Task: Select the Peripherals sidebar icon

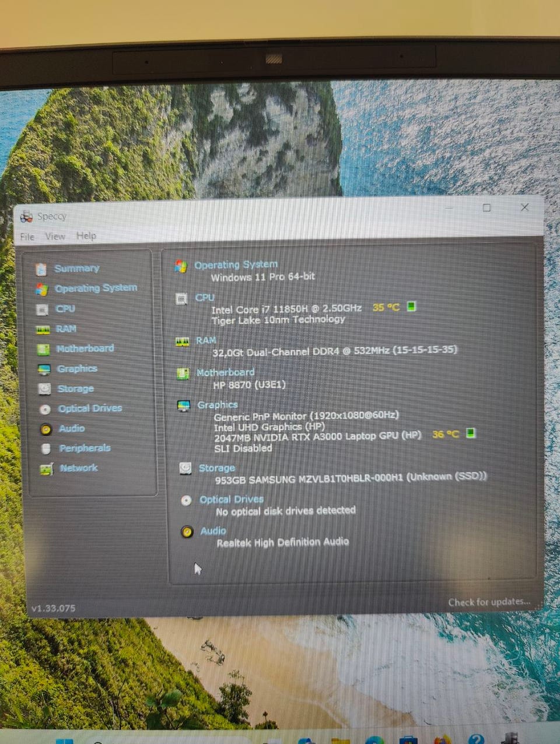Action: (46, 449)
